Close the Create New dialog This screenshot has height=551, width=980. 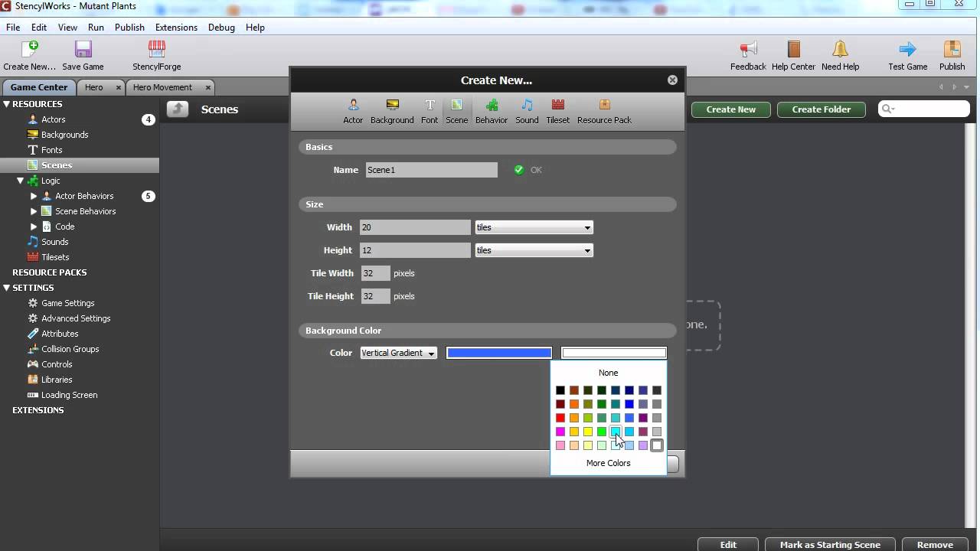(x=672, y=80)
